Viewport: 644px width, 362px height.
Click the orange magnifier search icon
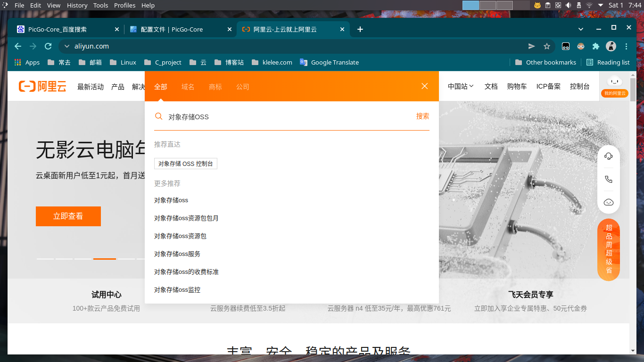tap(159, 116)
